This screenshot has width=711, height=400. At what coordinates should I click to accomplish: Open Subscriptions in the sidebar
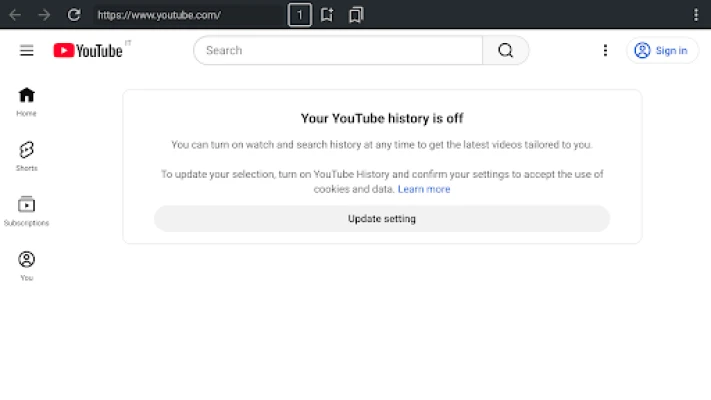[27, 210]
